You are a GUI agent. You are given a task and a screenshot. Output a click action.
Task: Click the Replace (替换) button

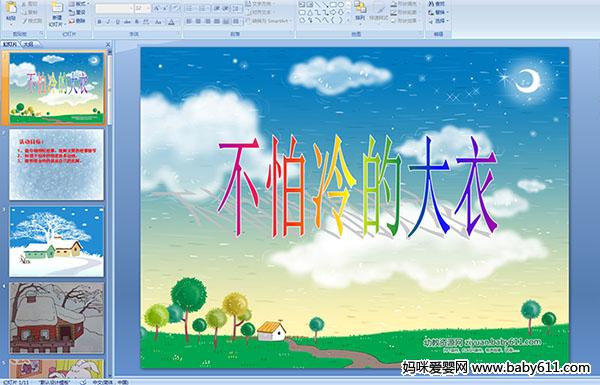point(438,12)
